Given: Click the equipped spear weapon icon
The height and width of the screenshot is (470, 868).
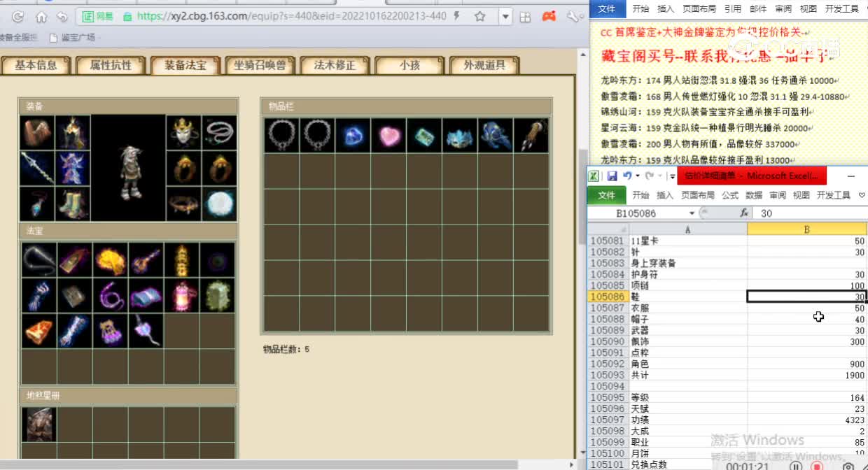Looking at the screenshot, I should click(37, 168).
